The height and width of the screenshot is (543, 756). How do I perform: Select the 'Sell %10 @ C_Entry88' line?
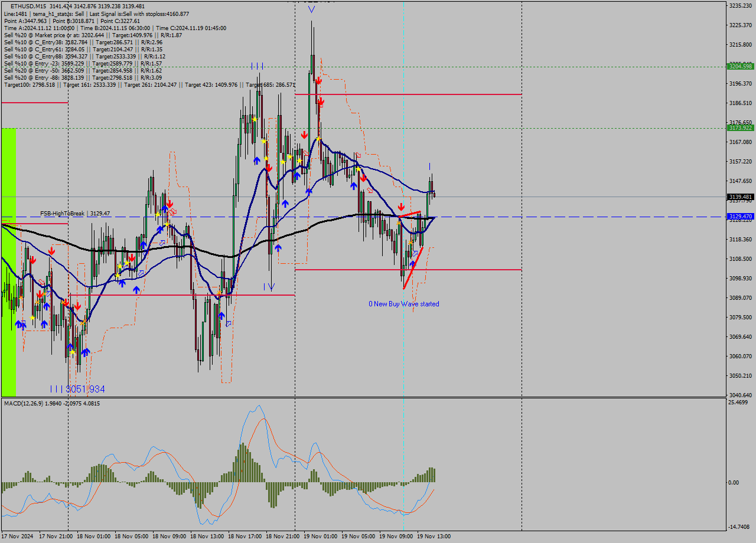tap(85, 56)
